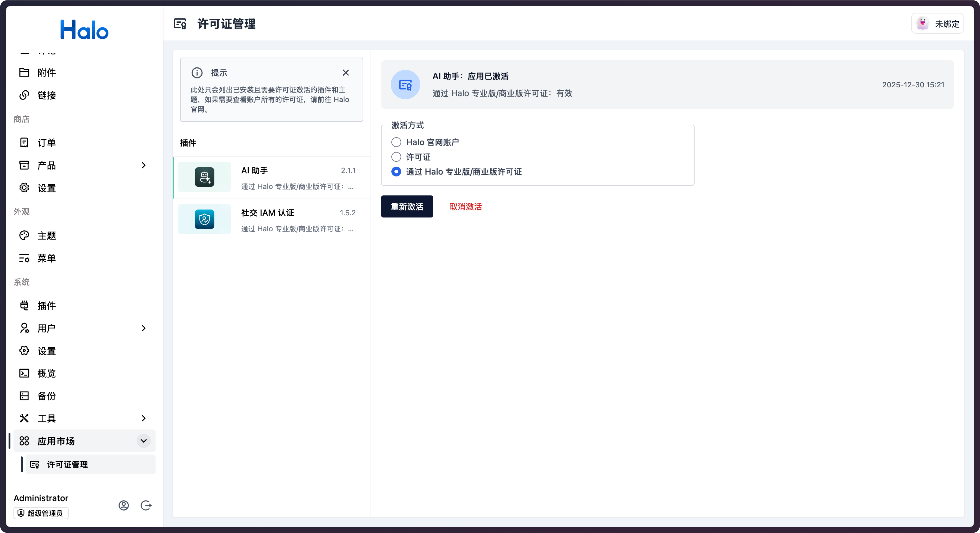The width and height of the screenshot is (980, 533).
Task: Click the 重新激活 button
Action: pos(406,206)
